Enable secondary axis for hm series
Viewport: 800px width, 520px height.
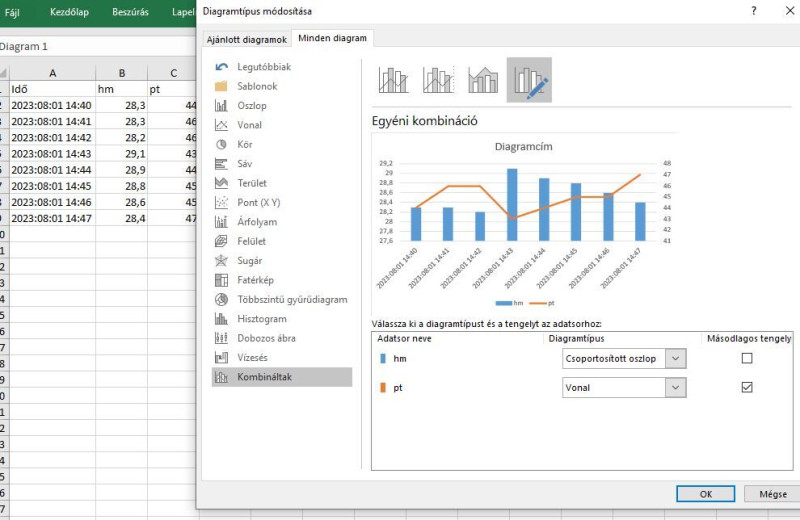coord(747,358)
